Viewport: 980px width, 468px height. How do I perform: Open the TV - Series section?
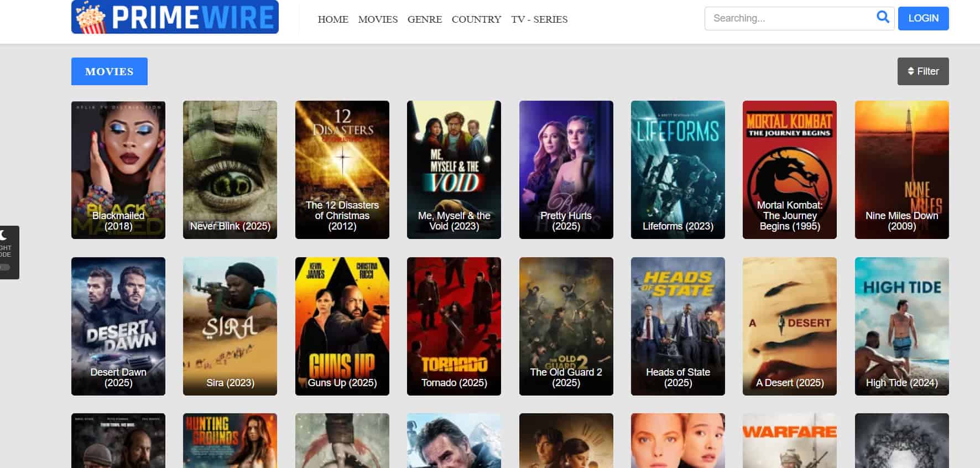pos(539,19)
